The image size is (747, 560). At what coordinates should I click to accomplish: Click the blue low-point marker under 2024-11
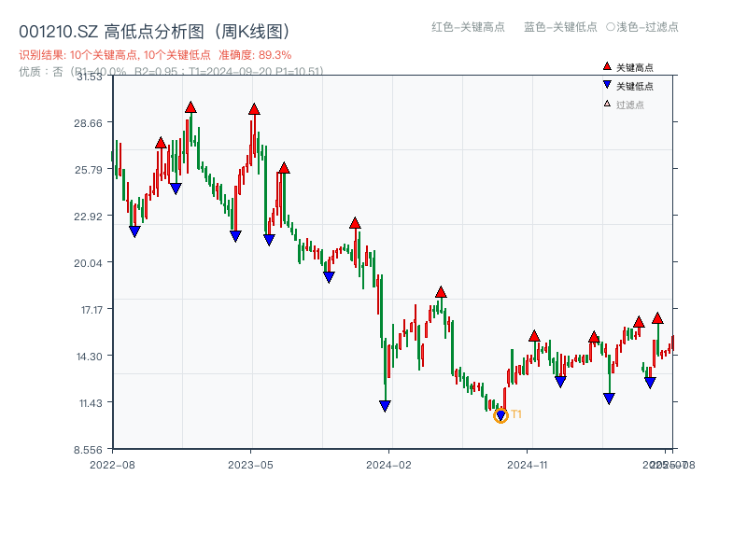(x=560, y=381)
